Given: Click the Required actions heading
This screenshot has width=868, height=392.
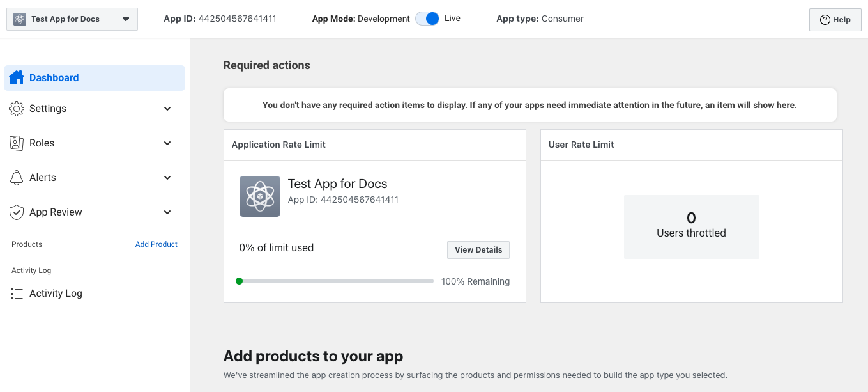Looking at the screenshot, I should click(x=267, y=65).
